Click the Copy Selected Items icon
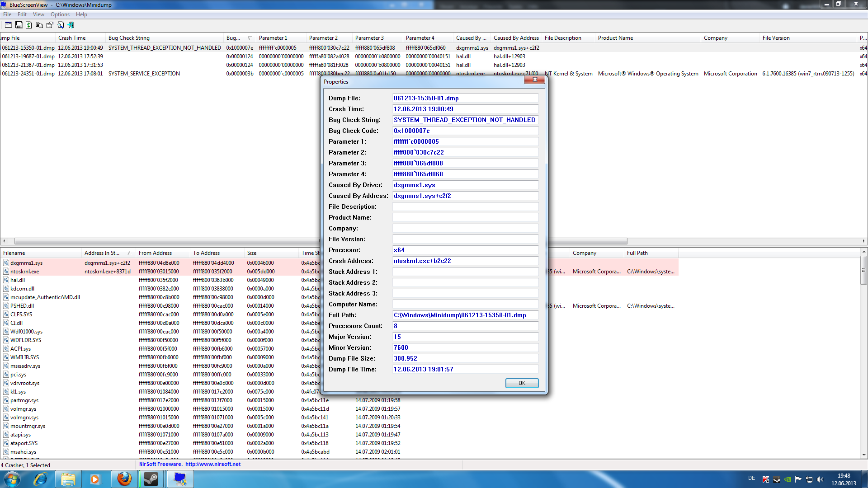This screenshot has width=868, height=488. coord(39,25)
